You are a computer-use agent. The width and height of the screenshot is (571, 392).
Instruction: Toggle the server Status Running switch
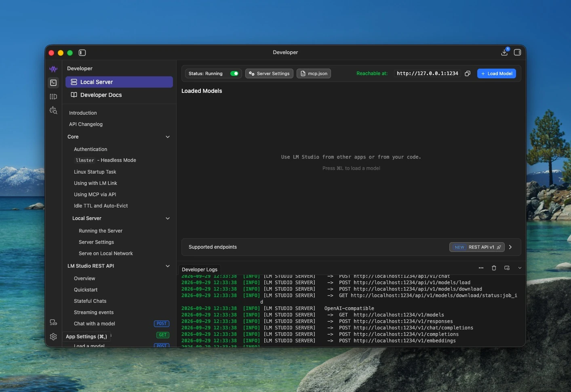234,73
